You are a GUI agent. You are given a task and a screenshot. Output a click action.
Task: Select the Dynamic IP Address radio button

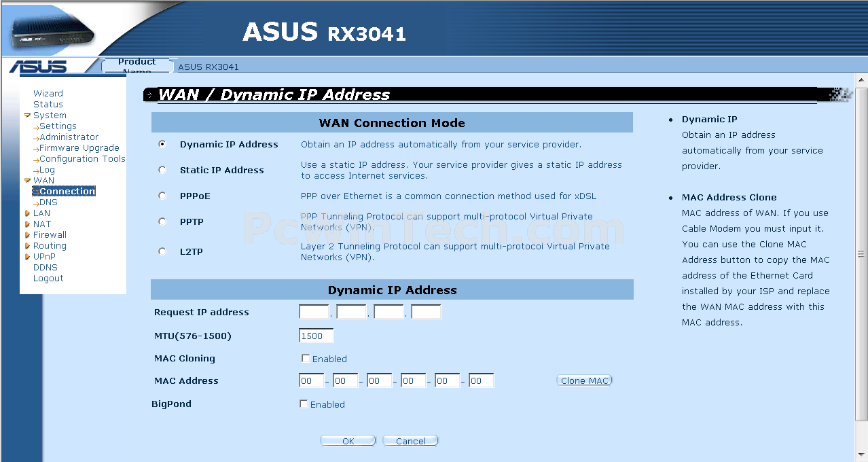162,144
